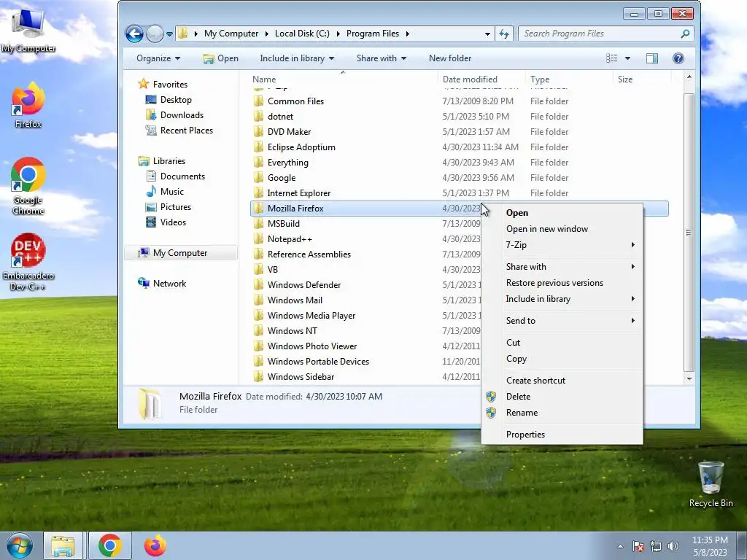Choose Delete in context menu

coord(562,396)
